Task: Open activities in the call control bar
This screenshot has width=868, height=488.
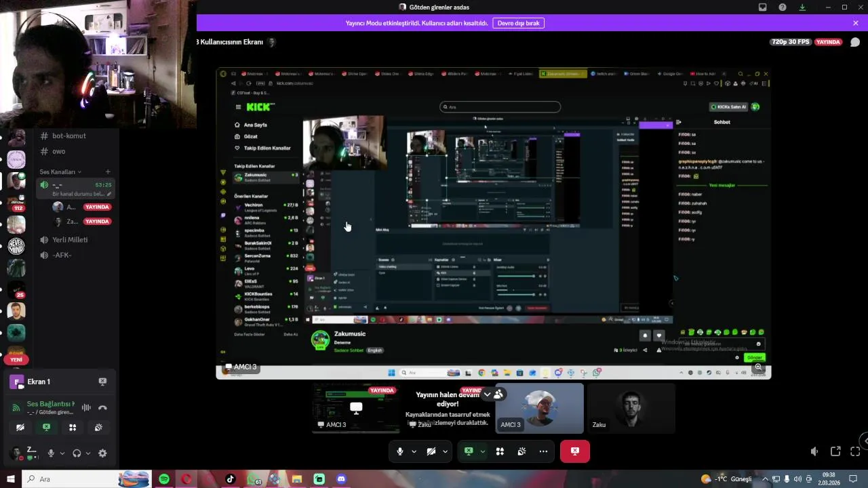Action: pyautogui.click(x=500, y=451)
